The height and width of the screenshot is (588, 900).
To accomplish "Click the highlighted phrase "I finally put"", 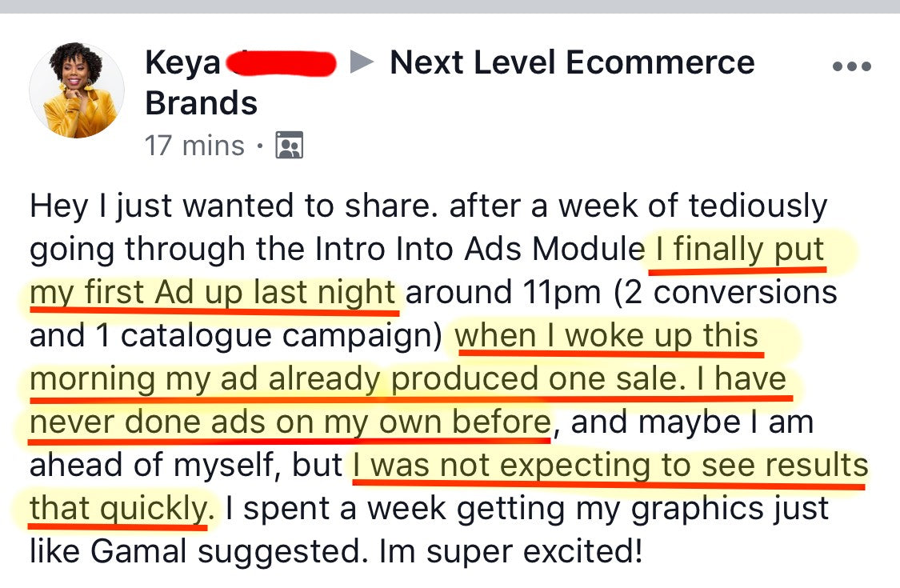I will 738,250.
